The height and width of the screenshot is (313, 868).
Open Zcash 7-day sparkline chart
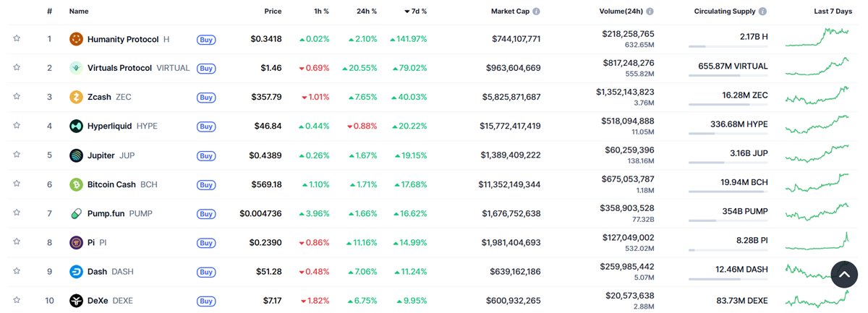tap(817, 96)
